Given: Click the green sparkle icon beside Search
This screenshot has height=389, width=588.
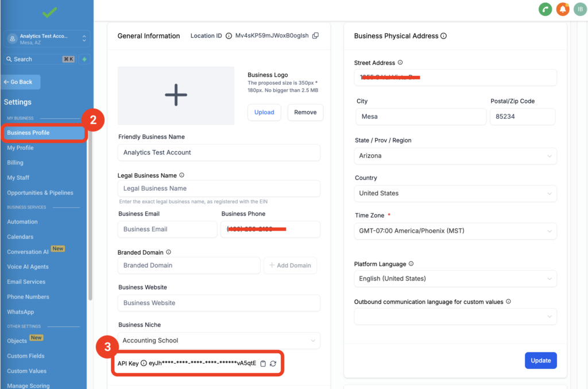Looking at the screenshot, I should click(x=84, y=59).
